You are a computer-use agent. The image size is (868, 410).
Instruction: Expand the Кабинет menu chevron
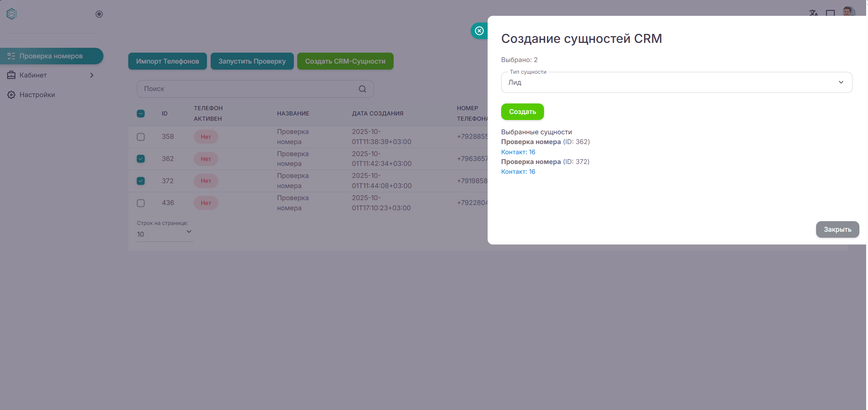(x=92, y=75)
